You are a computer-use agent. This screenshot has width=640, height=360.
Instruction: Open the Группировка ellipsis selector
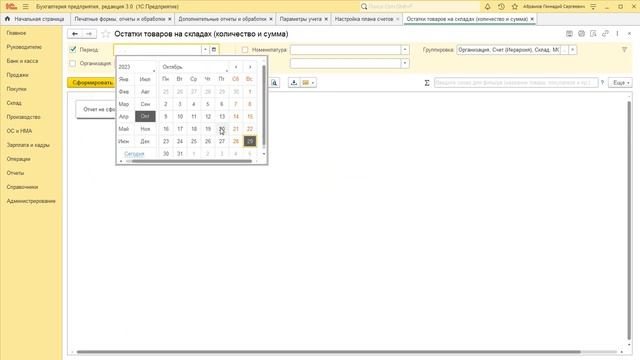(x=564, y=50)
